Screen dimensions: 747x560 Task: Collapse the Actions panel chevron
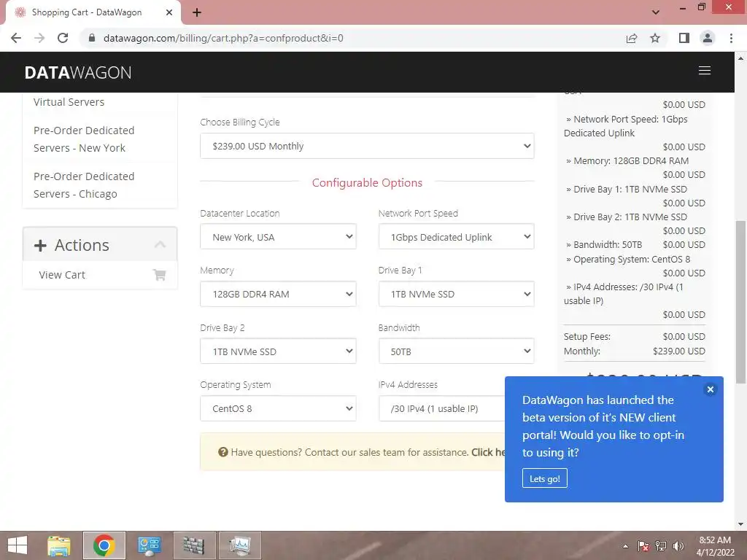[160, 245]
